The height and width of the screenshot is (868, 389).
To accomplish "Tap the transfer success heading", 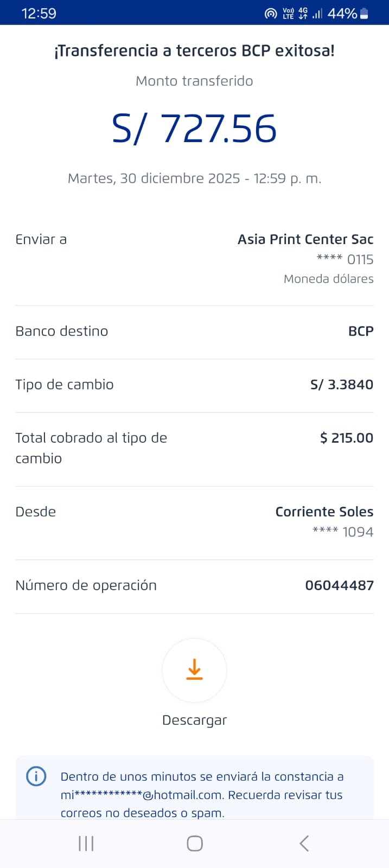I will coord(194,51).
